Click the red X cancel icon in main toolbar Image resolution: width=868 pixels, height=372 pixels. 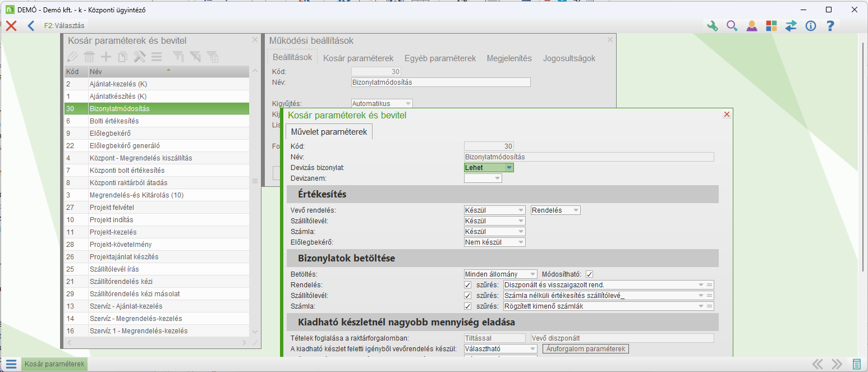[x=11, y=25]
